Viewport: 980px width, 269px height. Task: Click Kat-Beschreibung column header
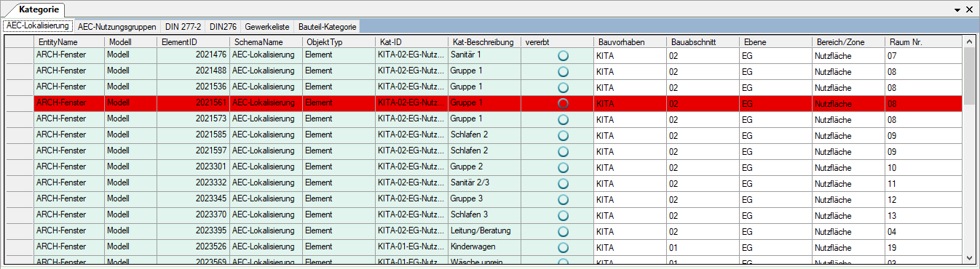point(484,42)
